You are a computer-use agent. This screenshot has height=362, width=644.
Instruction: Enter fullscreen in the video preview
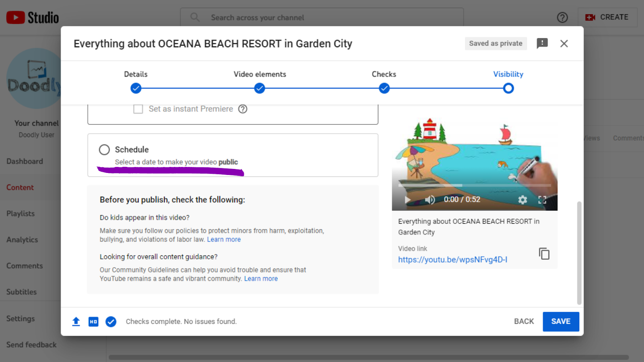pos(542,200)
